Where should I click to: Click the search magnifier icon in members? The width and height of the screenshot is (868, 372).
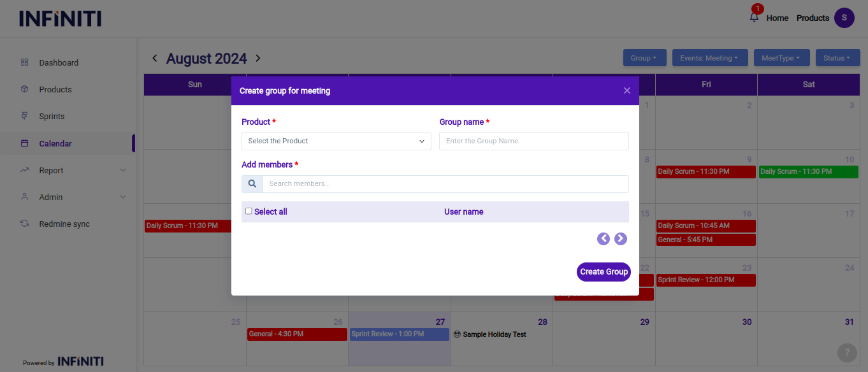(x=252, y=184)
